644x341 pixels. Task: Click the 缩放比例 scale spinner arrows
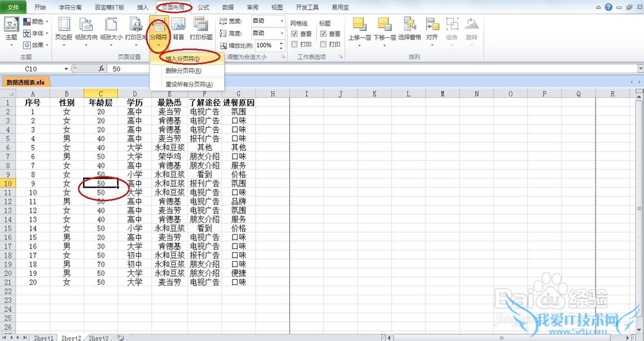pyautogui.click(x=281, y=45)
